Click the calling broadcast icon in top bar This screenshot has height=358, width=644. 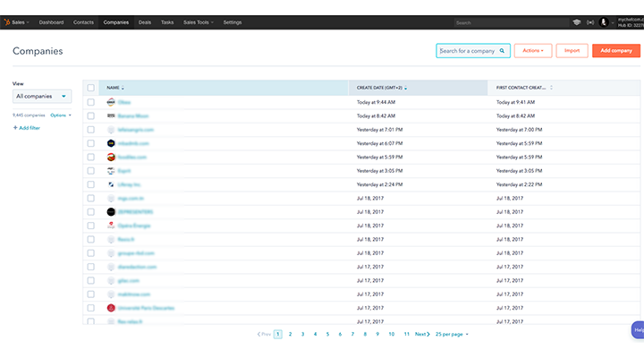point(590,22)
